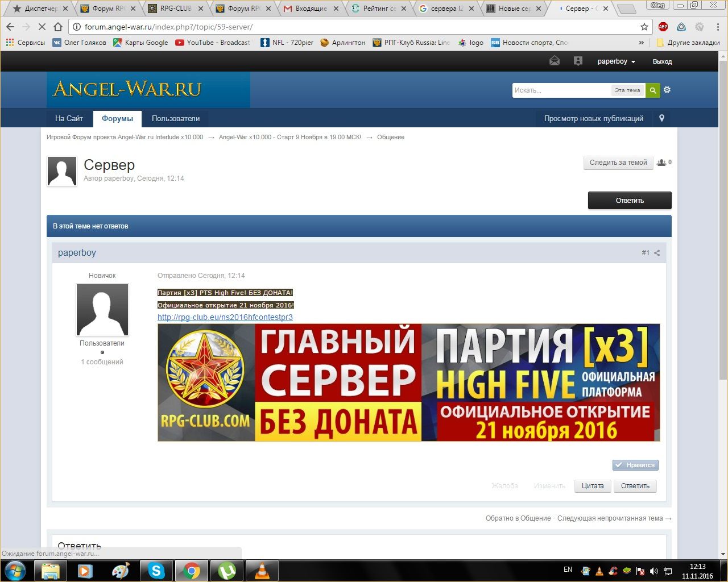The height and width of the screenshot is (582, 728).
Task: Click the browser home button
Action: tap(58, 27)
